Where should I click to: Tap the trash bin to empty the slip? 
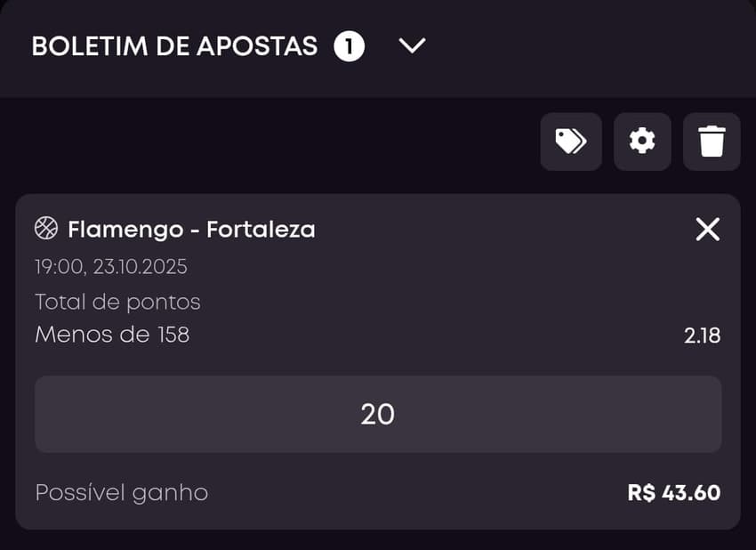[711, 142]
